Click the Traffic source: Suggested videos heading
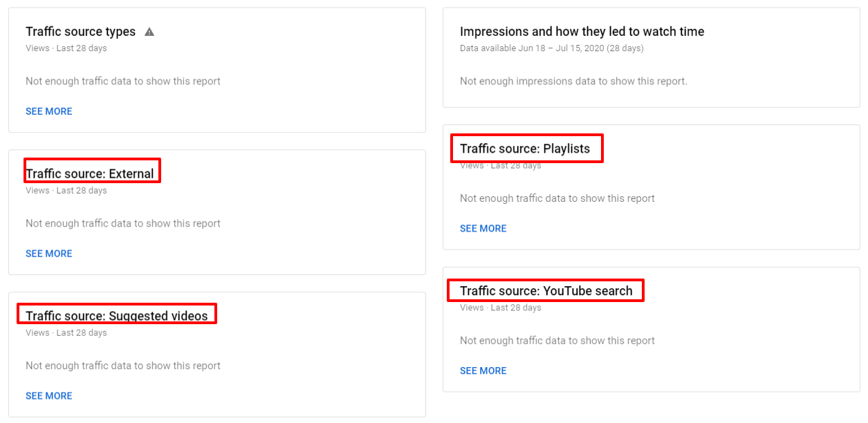The image size is (868, 423). pos(117,316)
